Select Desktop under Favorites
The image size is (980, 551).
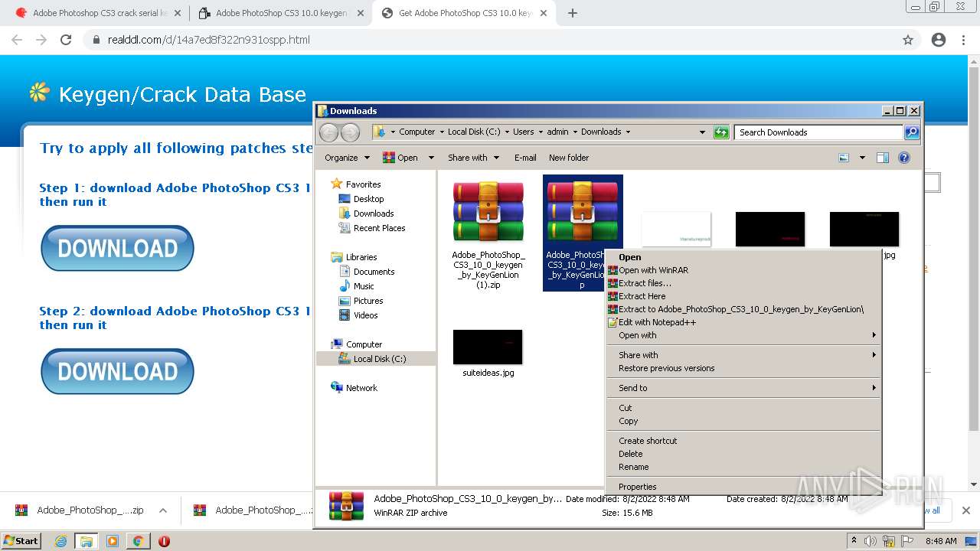[368, 199]
